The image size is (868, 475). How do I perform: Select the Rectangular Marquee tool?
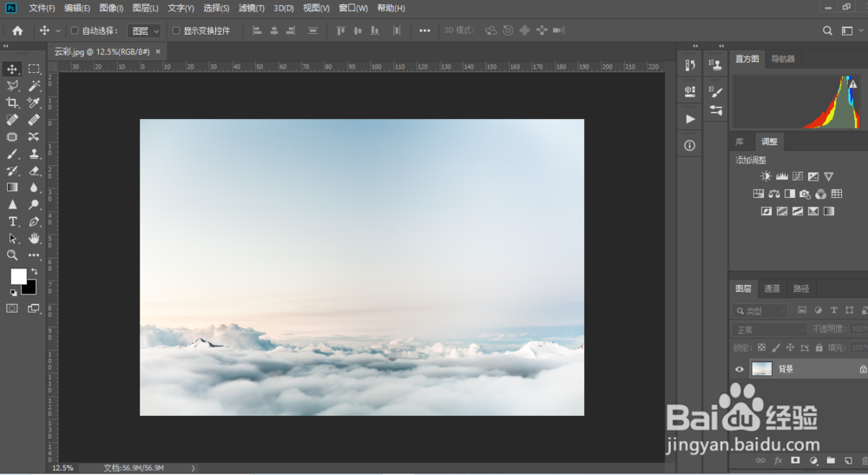34,69
